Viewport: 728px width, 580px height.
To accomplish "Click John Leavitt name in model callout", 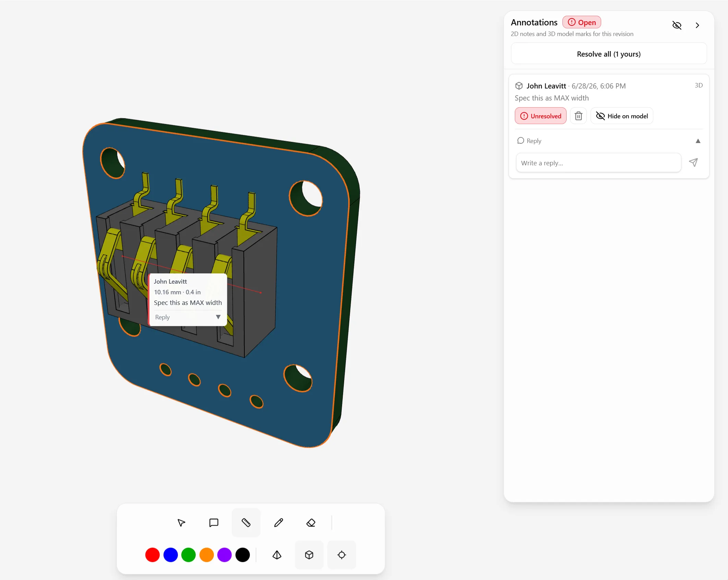I will point(170,282).
